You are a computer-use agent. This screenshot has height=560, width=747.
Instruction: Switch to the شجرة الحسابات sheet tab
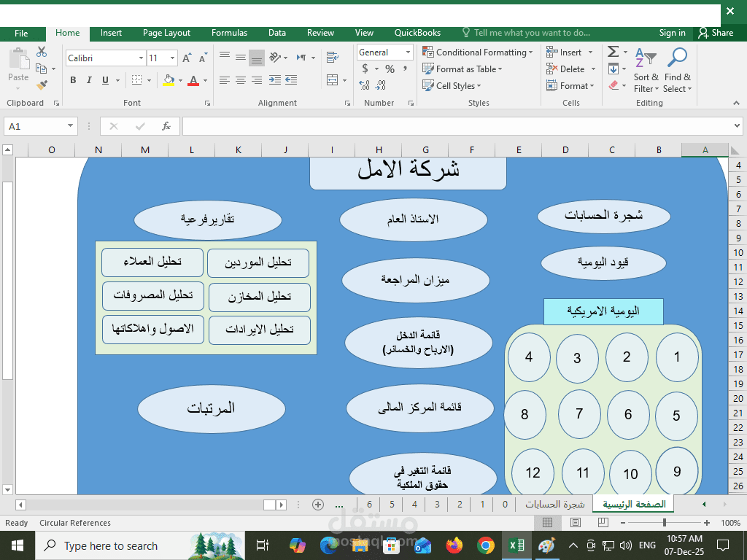coord(556,504)
